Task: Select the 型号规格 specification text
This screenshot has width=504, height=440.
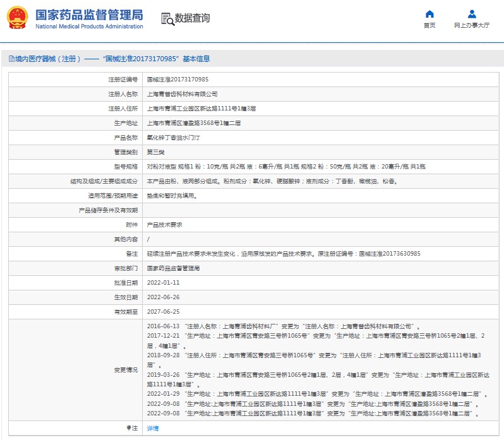Action: (286, 167)
